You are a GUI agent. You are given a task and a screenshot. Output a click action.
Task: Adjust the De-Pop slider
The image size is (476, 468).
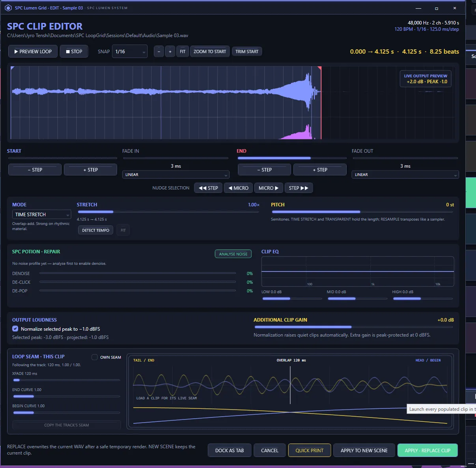[137, 290]
